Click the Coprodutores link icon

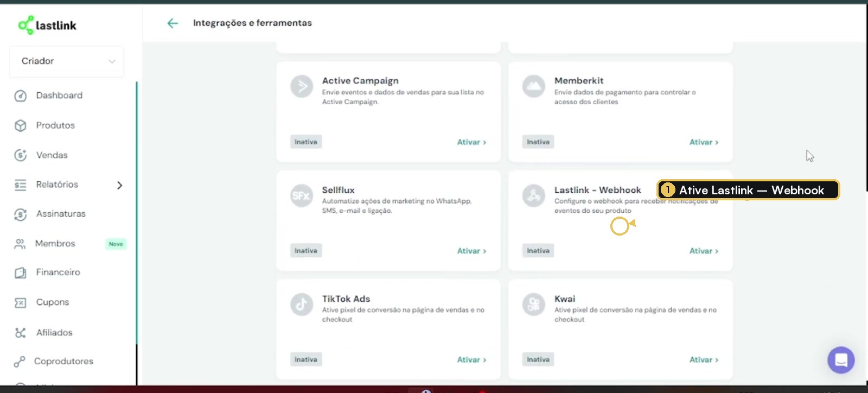tap(20, 362)
